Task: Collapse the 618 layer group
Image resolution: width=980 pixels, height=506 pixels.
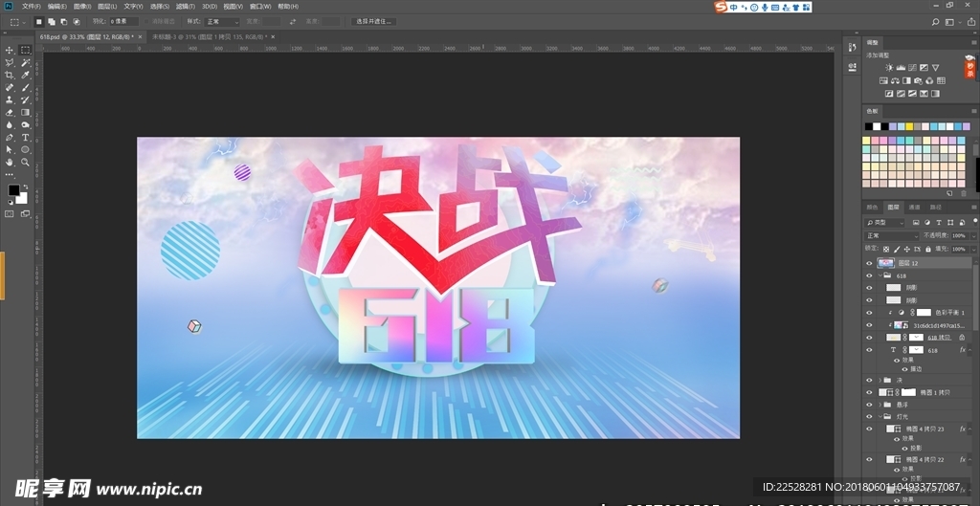Action: (880, 275)
